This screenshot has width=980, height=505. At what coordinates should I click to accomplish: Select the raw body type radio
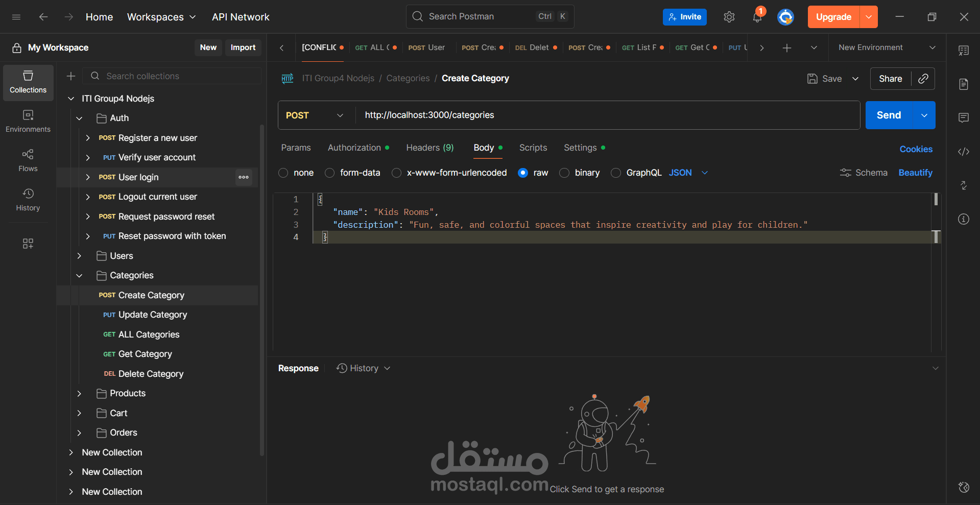[523, 173]
